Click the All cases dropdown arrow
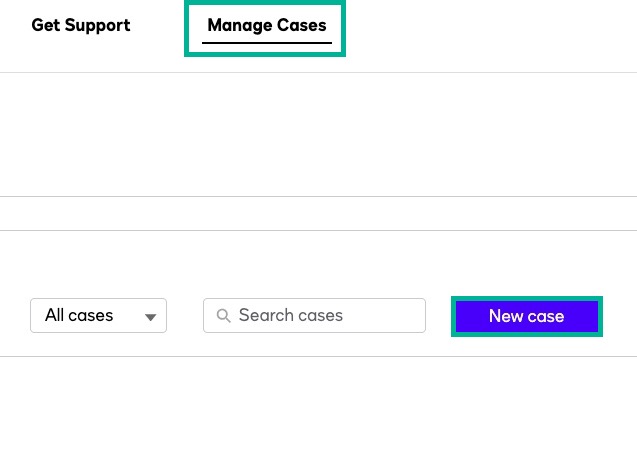 tap(151, 317)
